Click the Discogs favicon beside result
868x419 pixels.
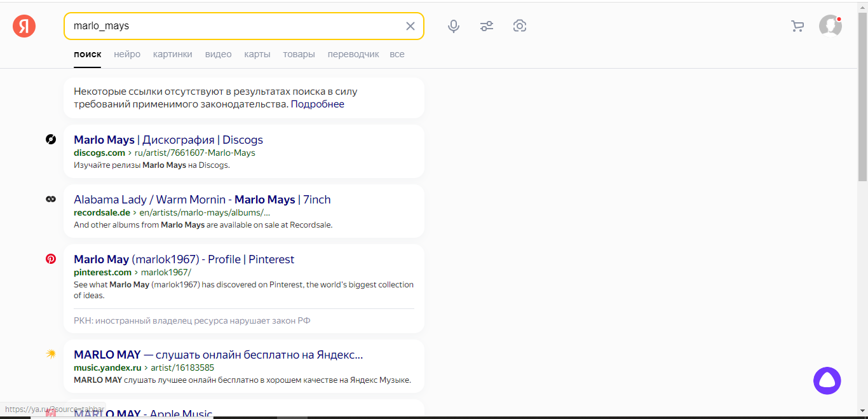point(51,139)
